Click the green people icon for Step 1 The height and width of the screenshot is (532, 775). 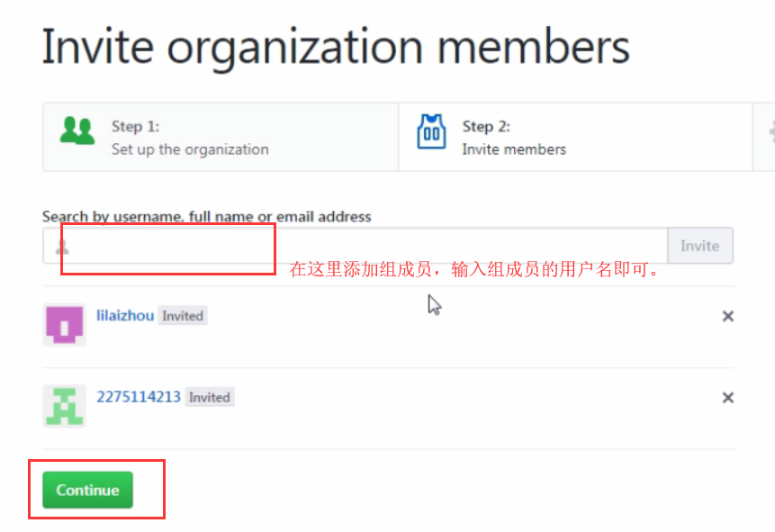pos(77,131)
